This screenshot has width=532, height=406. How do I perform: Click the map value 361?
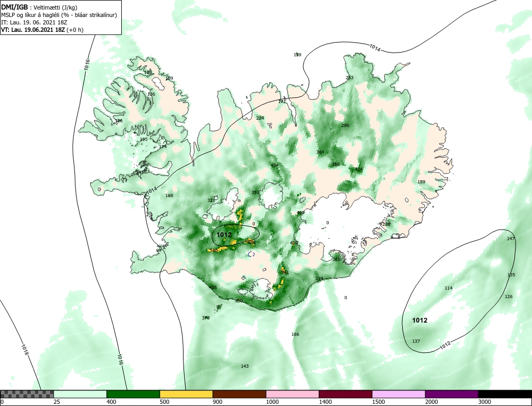336,259
